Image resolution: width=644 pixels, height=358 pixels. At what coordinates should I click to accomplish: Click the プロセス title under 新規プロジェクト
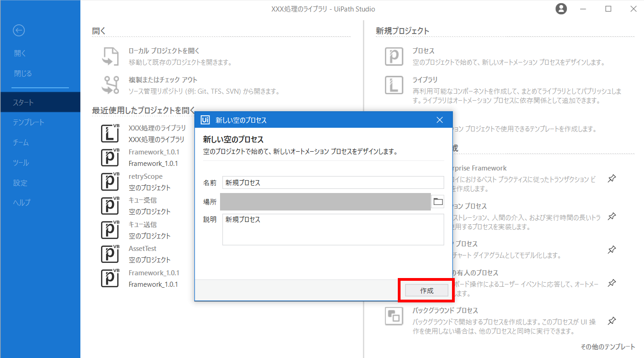tap(423, 51)
